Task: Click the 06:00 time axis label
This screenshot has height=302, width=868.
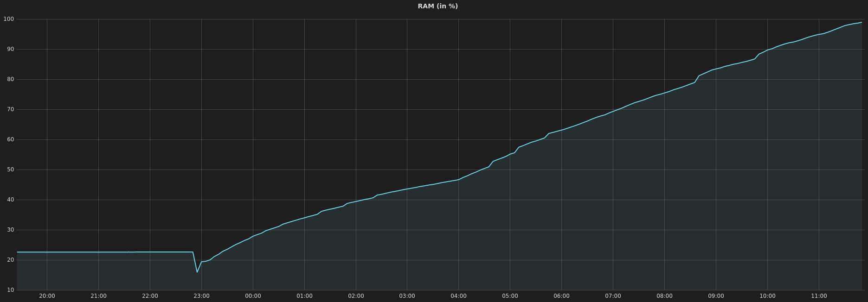Action: pos(561,296)
